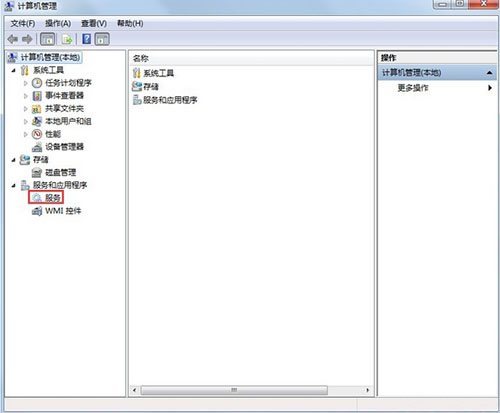Screen dimensions: 500x413
Task: Click the 磁盘管理 disk icon
Action: (x=37, y=173)
